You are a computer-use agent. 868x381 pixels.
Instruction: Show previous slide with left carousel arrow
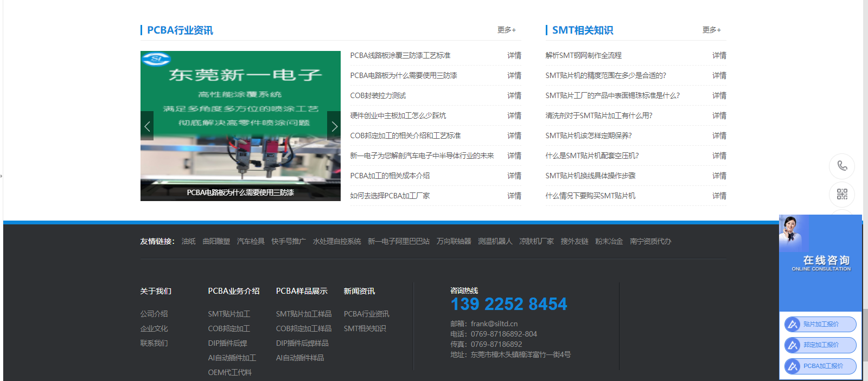(x=147, y=126)
